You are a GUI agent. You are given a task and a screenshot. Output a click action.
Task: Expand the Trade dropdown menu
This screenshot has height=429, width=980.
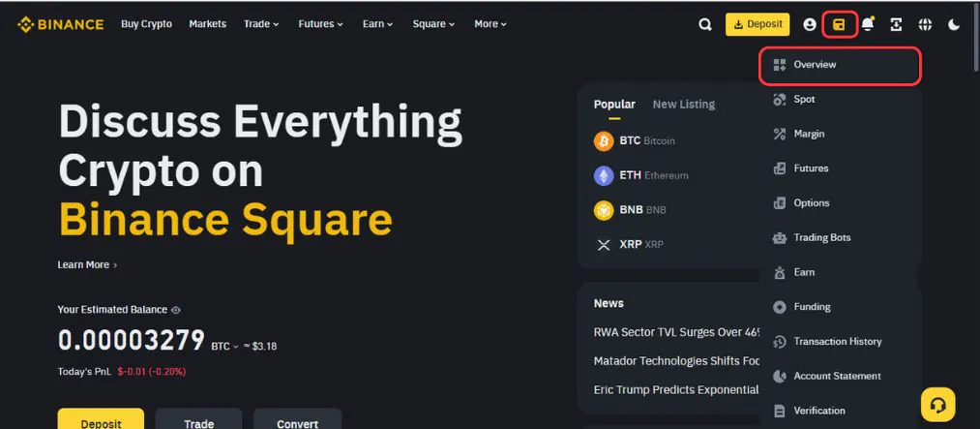pyautogui.click(x=261, y=24)
